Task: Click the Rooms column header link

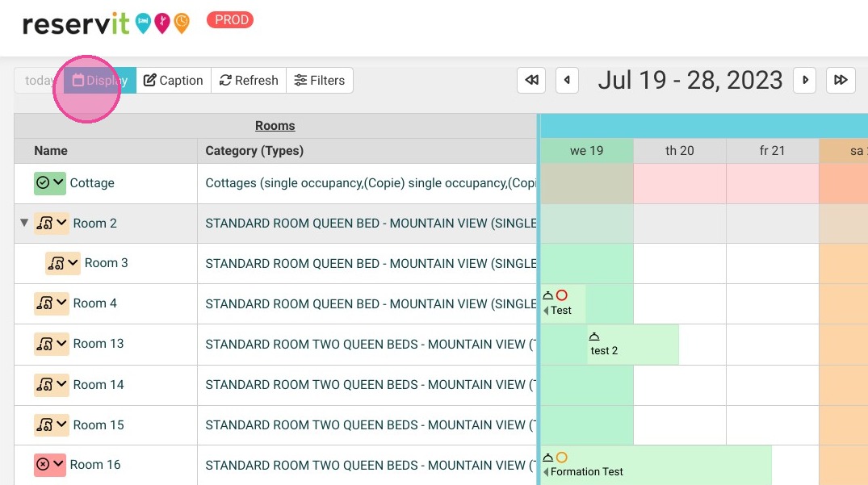Action: tap(275, 126)
